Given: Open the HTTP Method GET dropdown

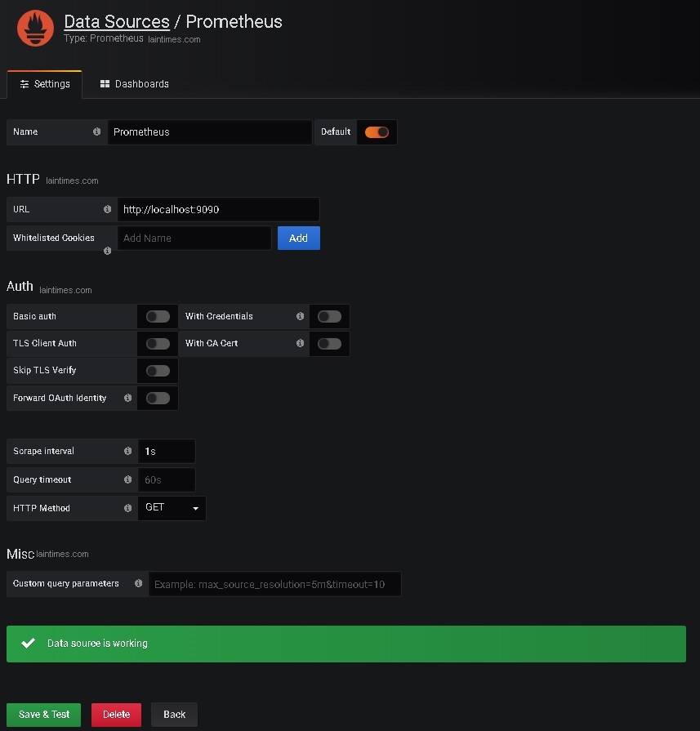Looking at the screenshot, I should pyautogui.click(x=172, y=508).
